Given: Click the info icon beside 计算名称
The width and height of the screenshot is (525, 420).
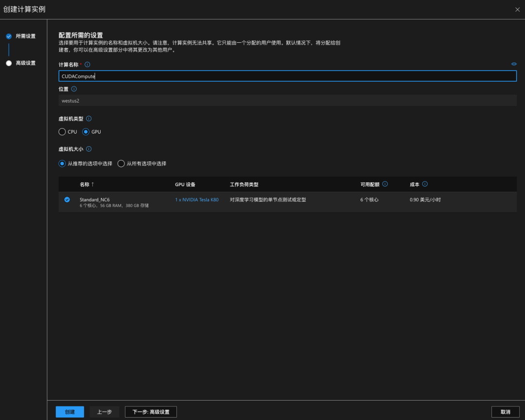Looking at the screenshot, I should point(87,64).
